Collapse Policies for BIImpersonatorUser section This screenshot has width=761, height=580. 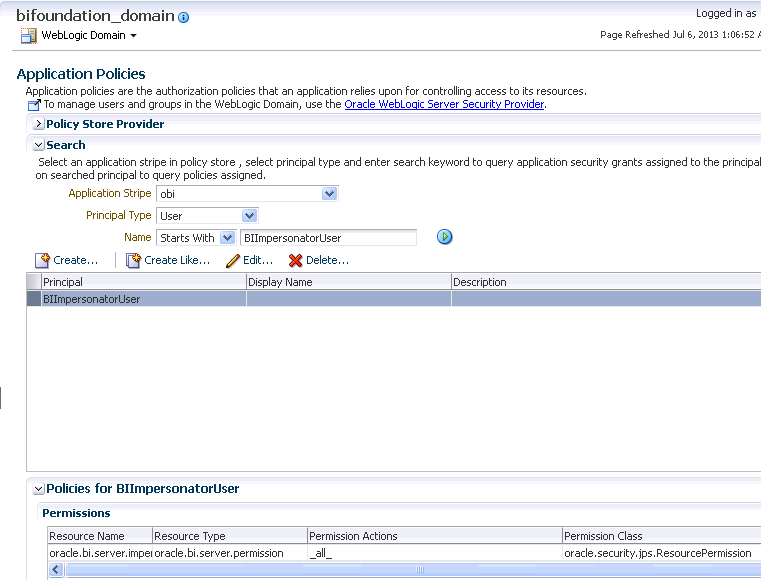click(x=38, y=489)
